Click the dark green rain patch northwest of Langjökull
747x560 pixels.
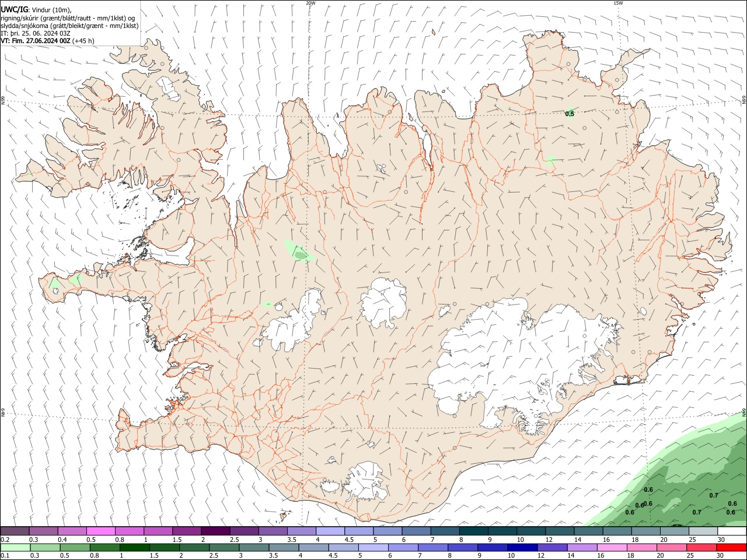(300, 255)
